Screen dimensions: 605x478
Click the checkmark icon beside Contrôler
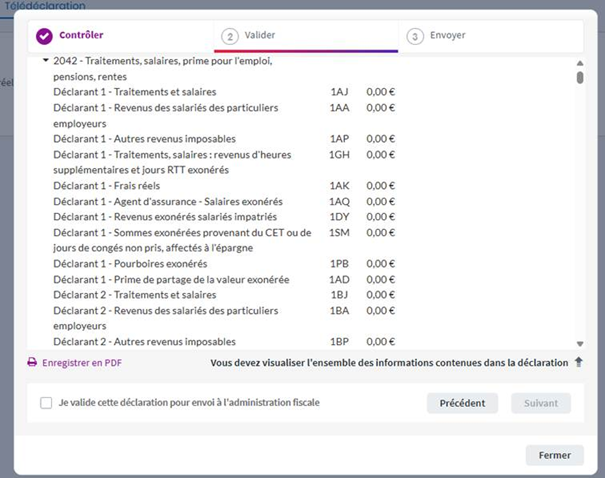point(44,36)
